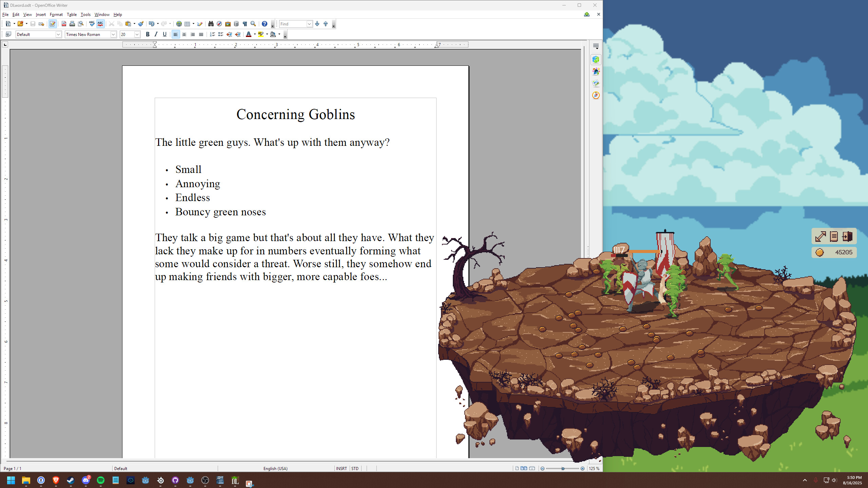Expand the Font Name dropdown

pos(113,34)
